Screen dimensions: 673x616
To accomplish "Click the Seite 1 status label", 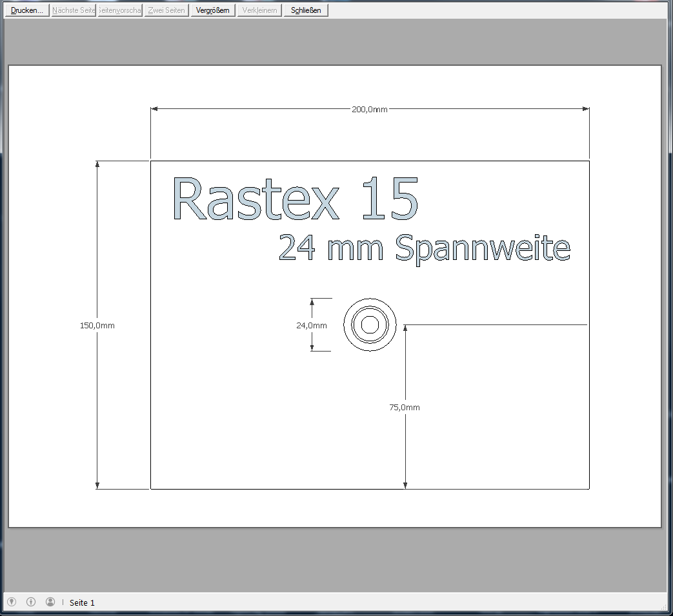I will tap(82, 602).
